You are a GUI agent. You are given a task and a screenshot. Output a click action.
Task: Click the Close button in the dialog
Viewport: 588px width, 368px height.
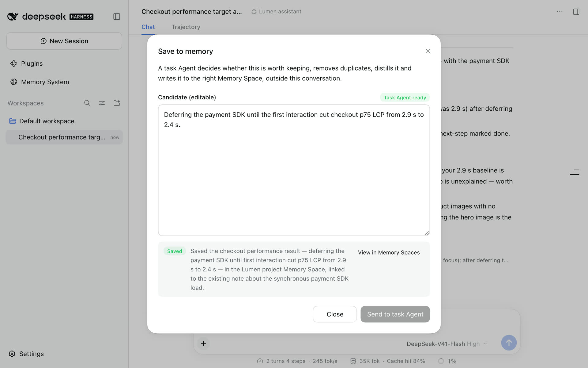(x=335, y=314)
